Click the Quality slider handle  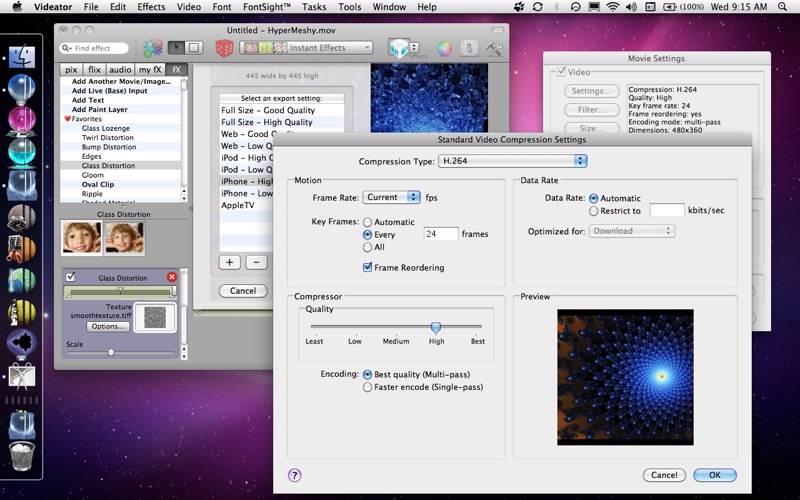(436, 327)
